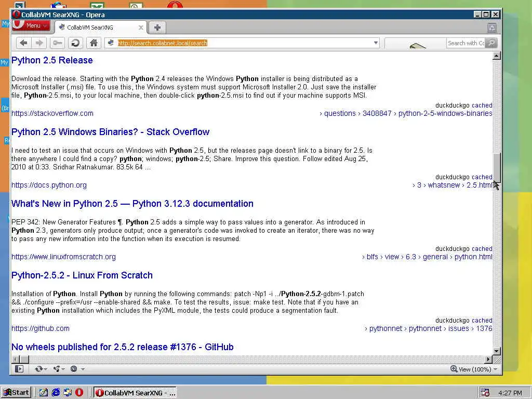
Task: Click the first quick launch notepad icon
Action: tap(44, 393)
